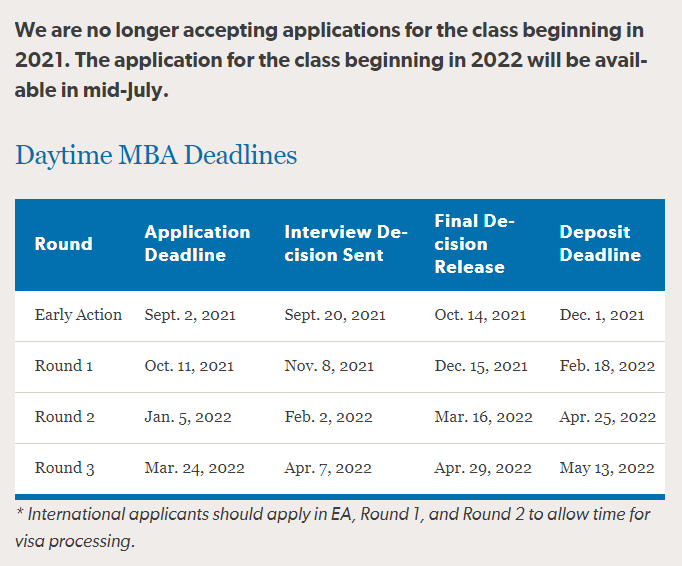Screen dimensions: 682x566
Task: Click the Daytime MBA Deadlines heading
Action: coord(156,155)
